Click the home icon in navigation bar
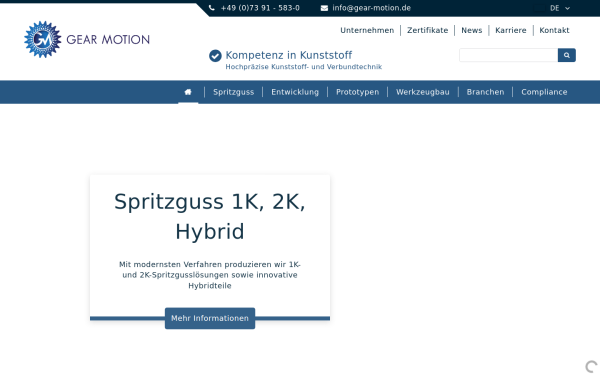Image resolution: width=600 pixels, height=375 pixels. pyautogui.click(x=188, y=92)
